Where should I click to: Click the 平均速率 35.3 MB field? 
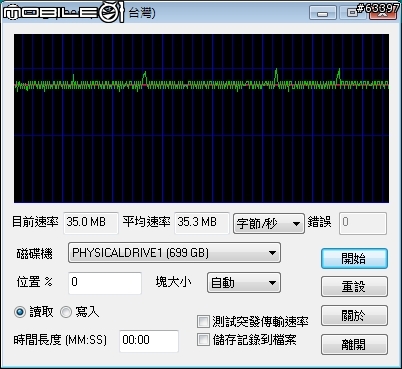(x=202, y=223)
